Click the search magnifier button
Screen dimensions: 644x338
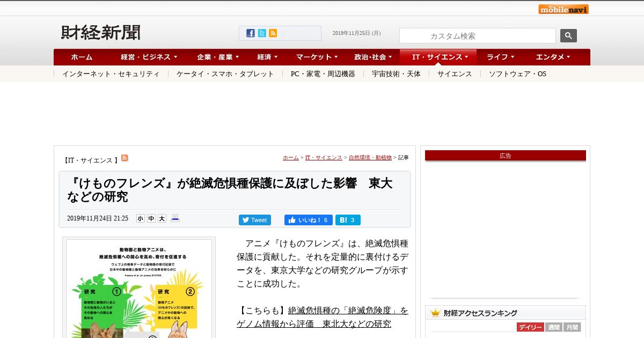click(568, 36)
